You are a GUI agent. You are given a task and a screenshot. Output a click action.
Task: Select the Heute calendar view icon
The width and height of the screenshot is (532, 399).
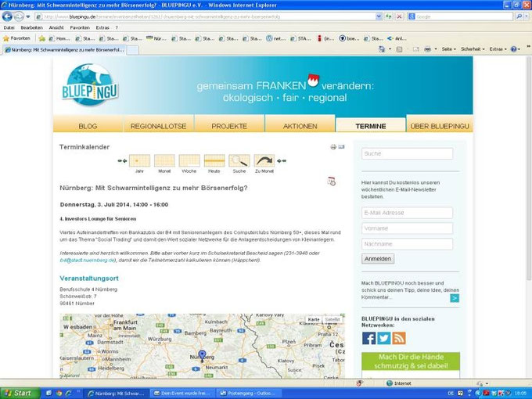pyautogui.click(x=214, y=161)
